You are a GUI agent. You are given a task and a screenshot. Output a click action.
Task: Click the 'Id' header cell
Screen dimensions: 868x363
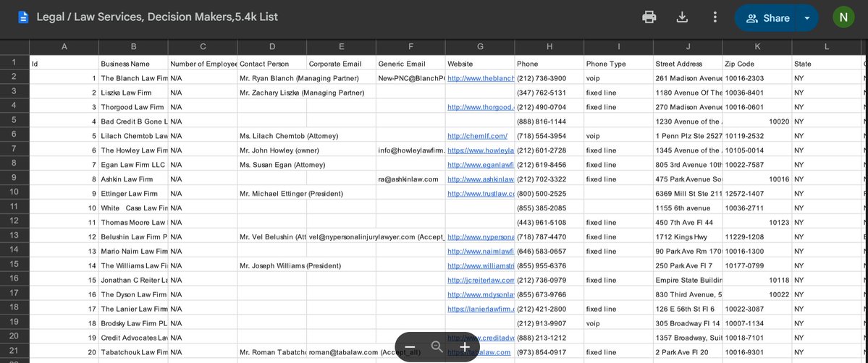tap(64, 64)
